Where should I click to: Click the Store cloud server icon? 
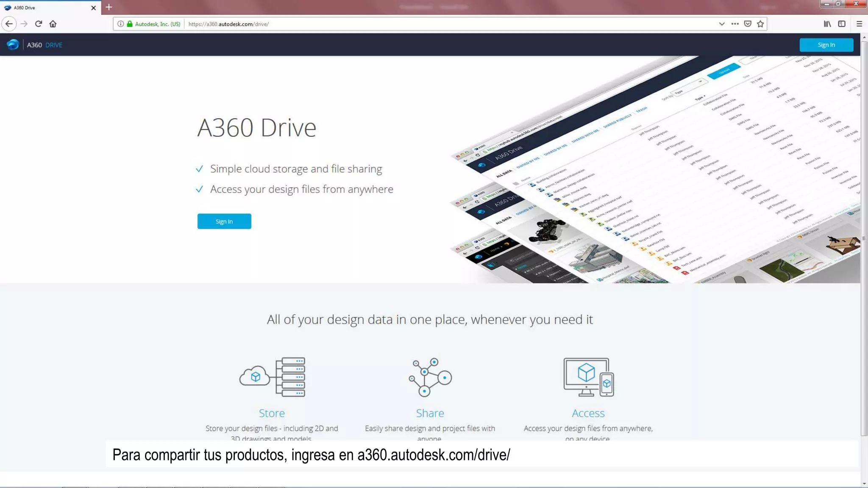click(x=272, y=377)
